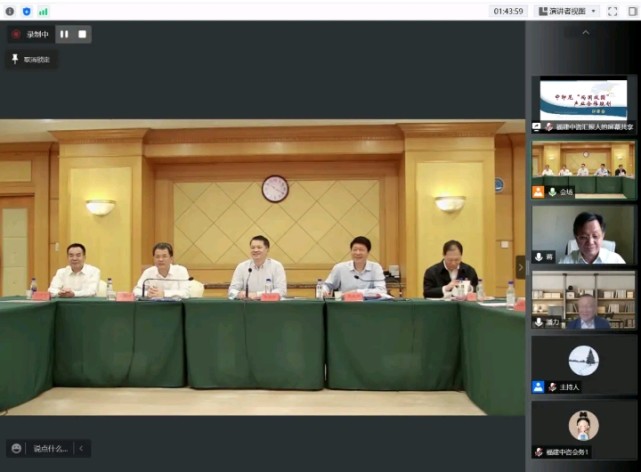Select the screen share thumbnail
641x472 pixels.
point(584,103)
